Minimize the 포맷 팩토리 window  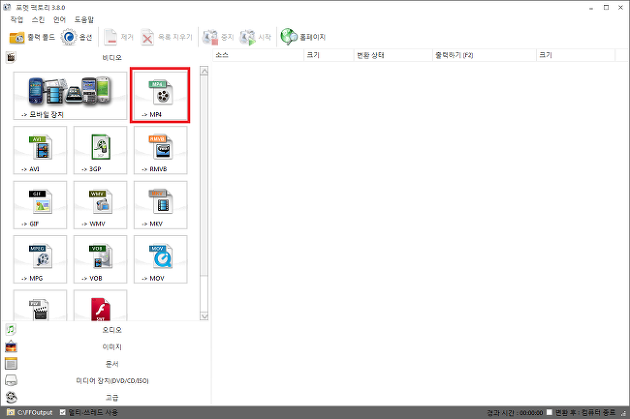click(x=591, y=8)
